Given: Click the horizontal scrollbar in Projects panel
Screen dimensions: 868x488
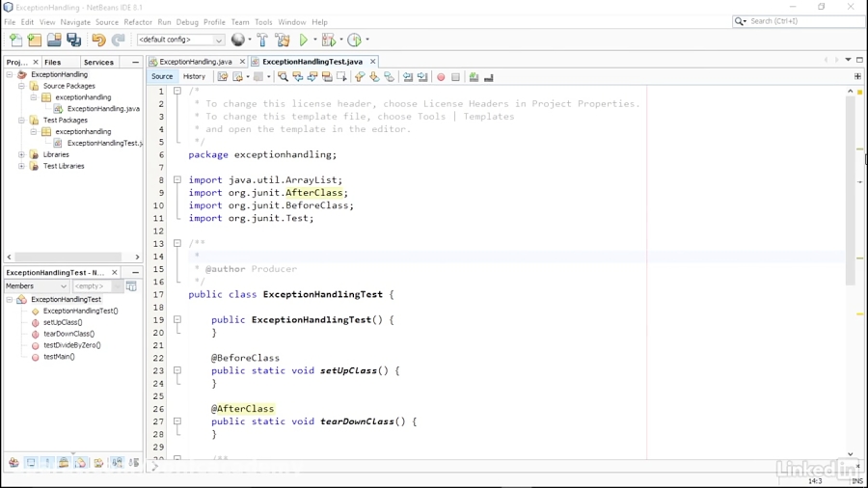Looking at the screenshot, I should coord(68,258).
